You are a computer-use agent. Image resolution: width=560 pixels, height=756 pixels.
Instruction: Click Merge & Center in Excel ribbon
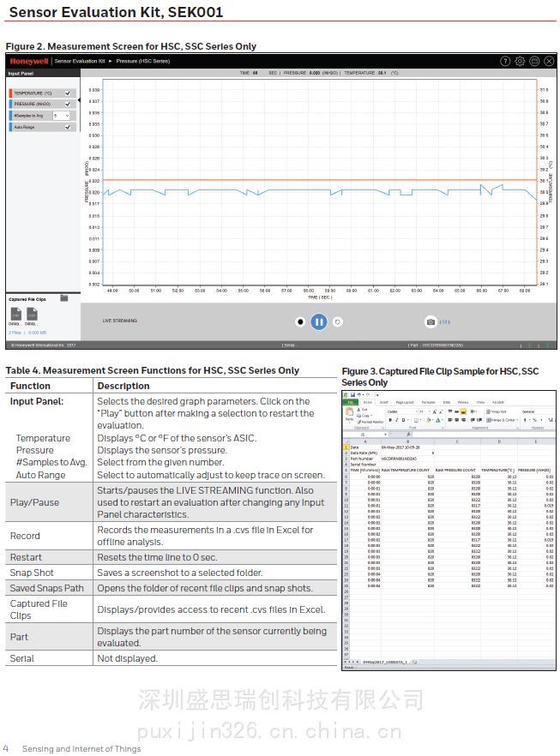(502, 420)
